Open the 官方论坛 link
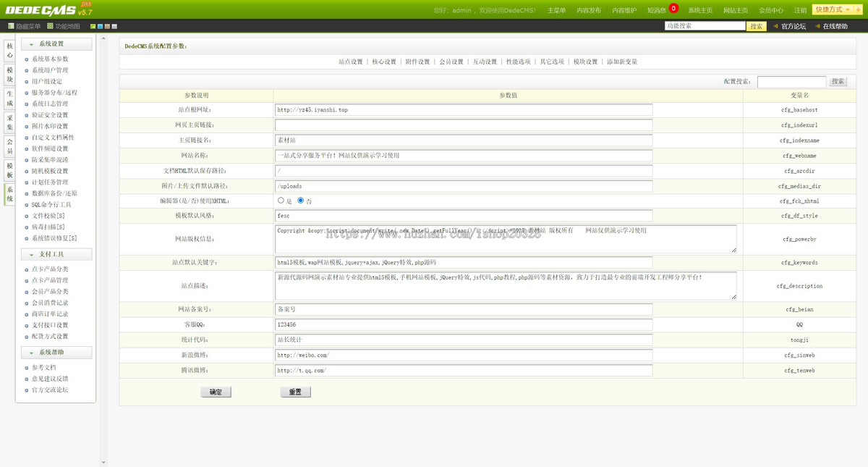Screen dimensions: 868x467 [793, 26]
